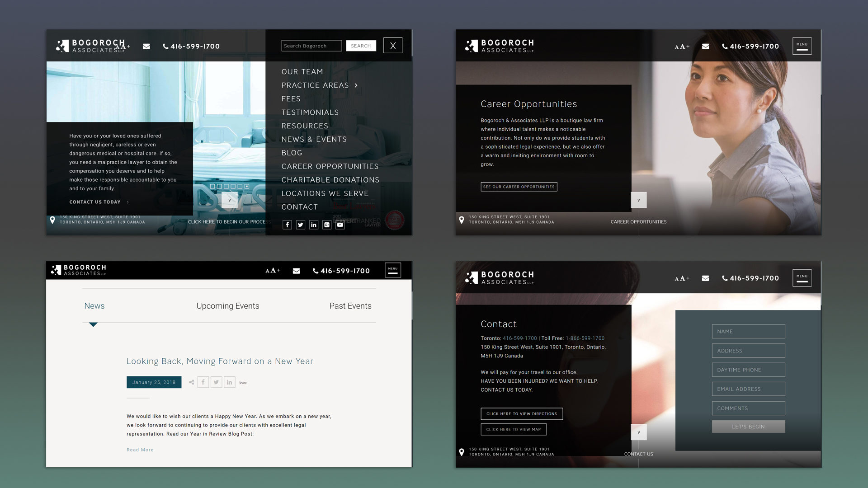The image size is (868, 488).
Task: Open the Testimonials menu item
Action: [x=310, y=112]
